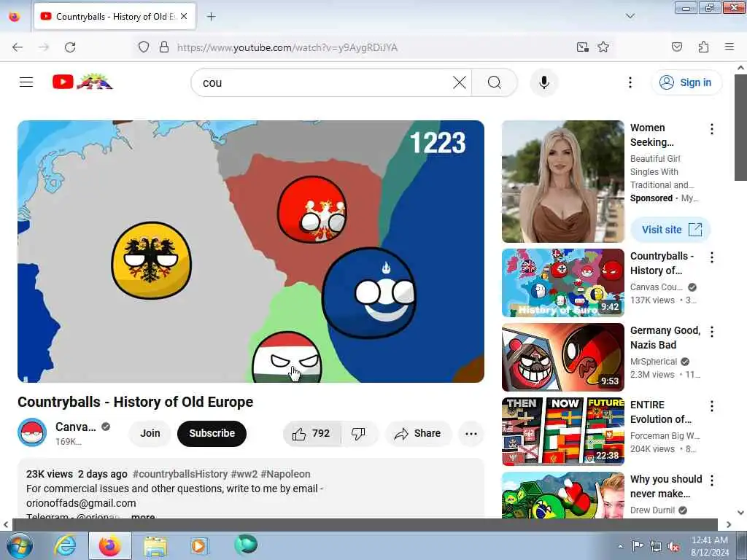Viewport: 747px width, 560px height.
Task: Open Countryballs History of Europe thumbnail
Action: click(562, 283)
